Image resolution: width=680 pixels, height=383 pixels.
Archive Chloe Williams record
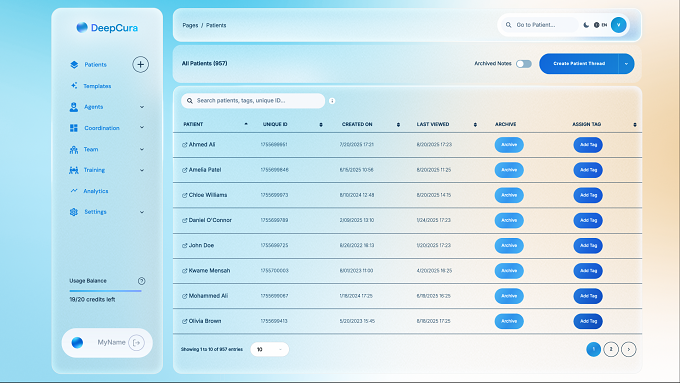509,195
